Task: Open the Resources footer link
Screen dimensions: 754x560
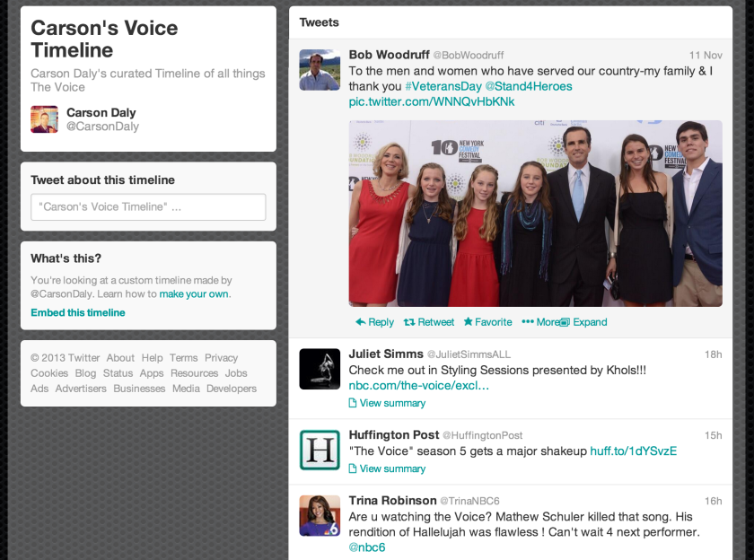Action: [194, 373]
